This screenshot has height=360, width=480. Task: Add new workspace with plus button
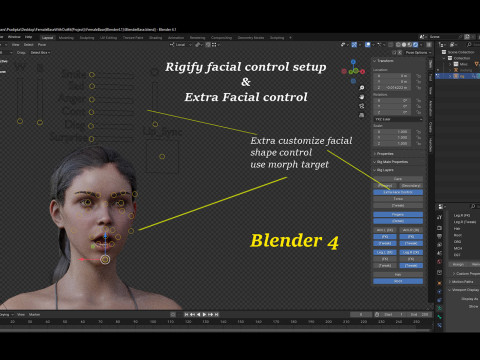pos(290,38)
